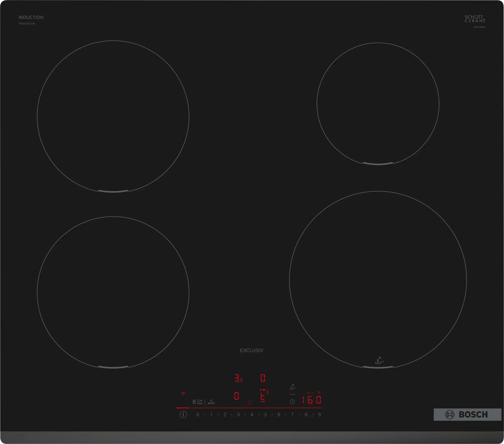Tap the 160 °C temperature readout
504x444 pixels.
coord(312,400)
